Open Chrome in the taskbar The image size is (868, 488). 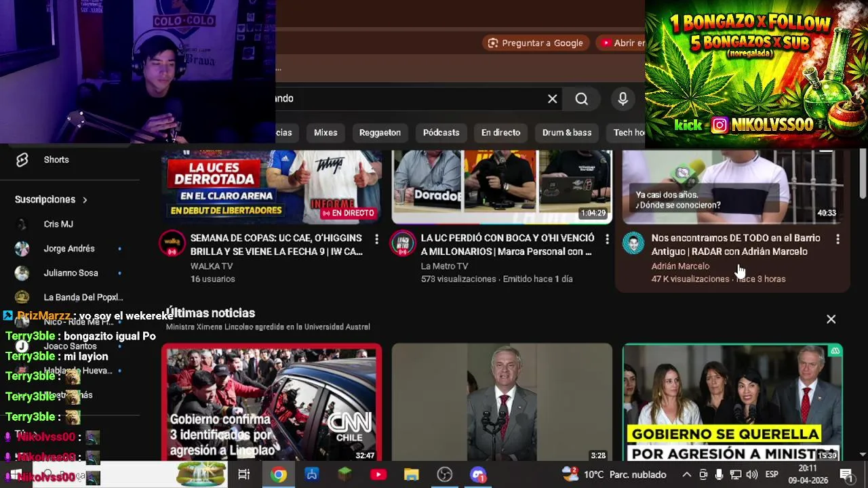278,474
